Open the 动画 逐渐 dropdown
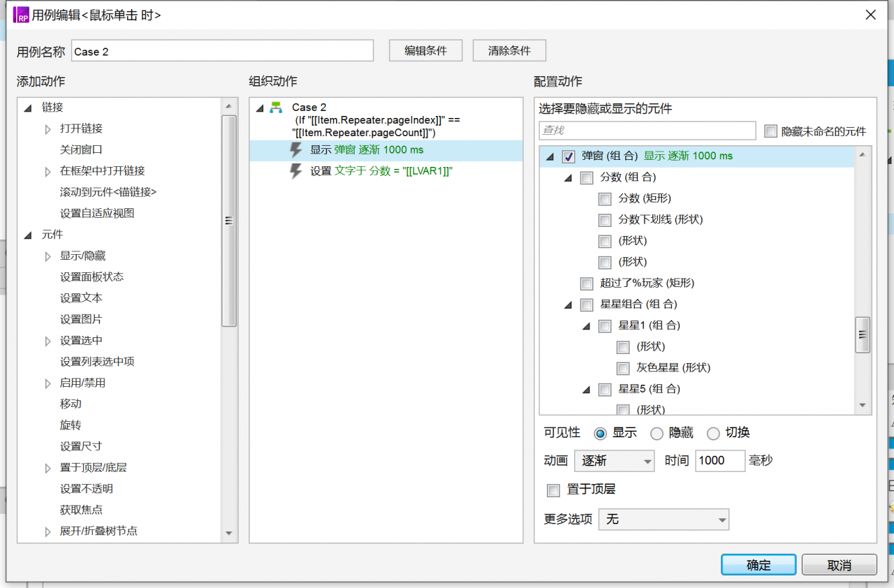 click(613, 461)
